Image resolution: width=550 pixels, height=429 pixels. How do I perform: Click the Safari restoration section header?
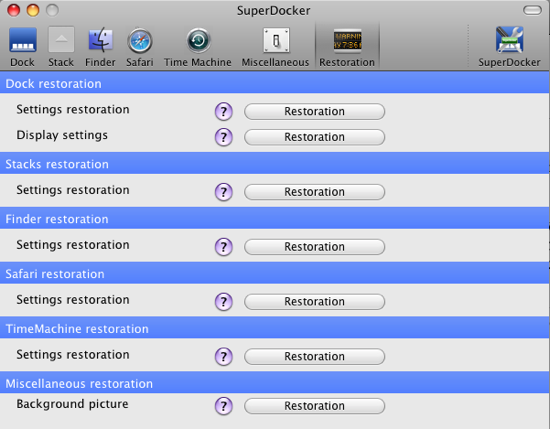pyautogui.click(x=274, y=274)
